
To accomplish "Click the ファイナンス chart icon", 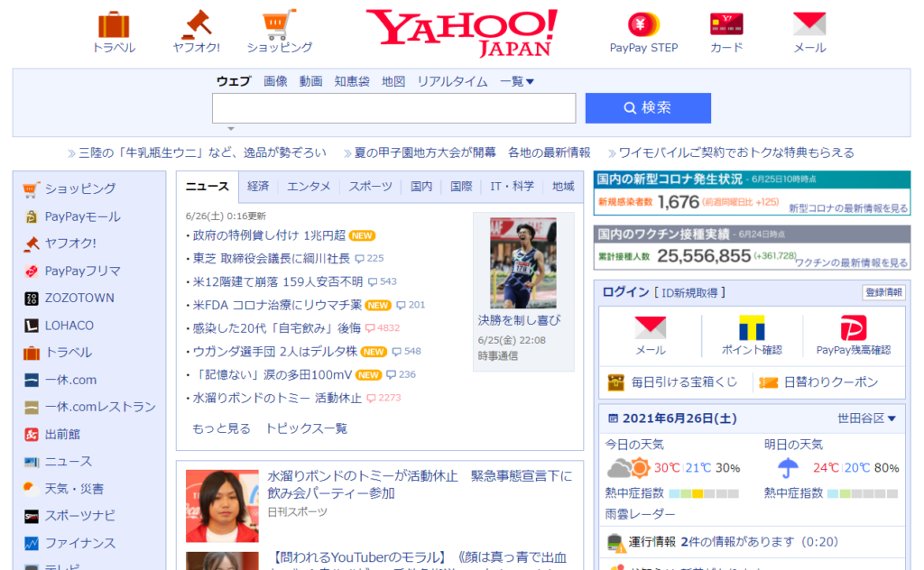I will (32, 544).
